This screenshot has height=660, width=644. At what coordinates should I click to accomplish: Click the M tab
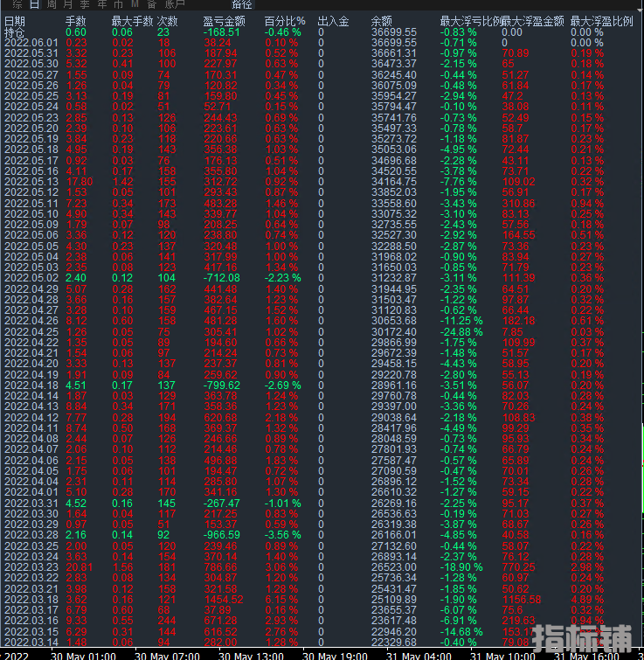pyautogui.click(x=135, y=5)
